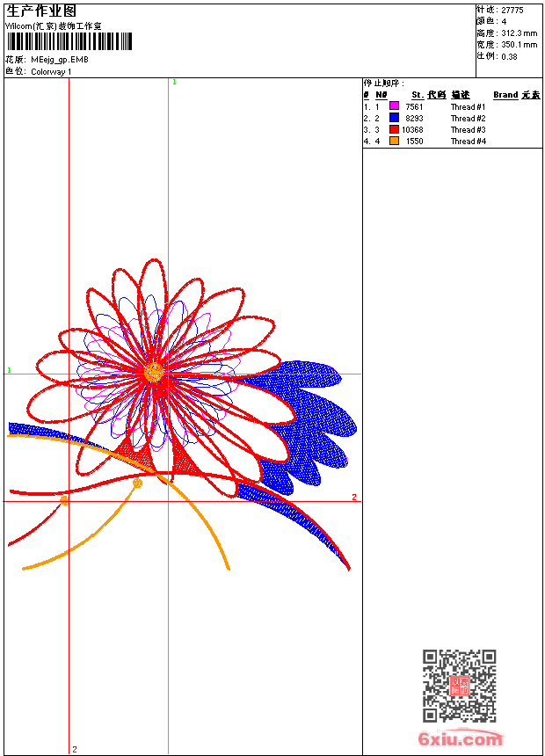The image size is (545, 756).
Task: Click the magenta Thread #1 color swatch
Action: click(x=394, y=106)
